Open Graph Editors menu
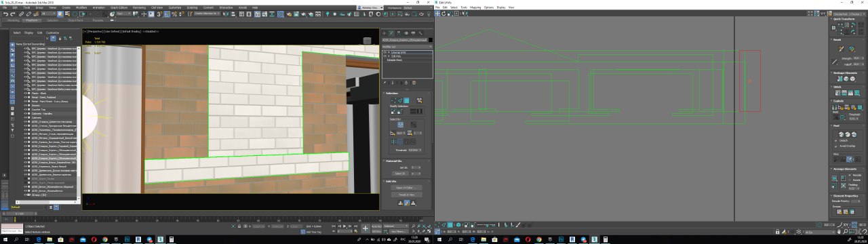The height and width of the screenshot is (244, 868). [119, 7]
